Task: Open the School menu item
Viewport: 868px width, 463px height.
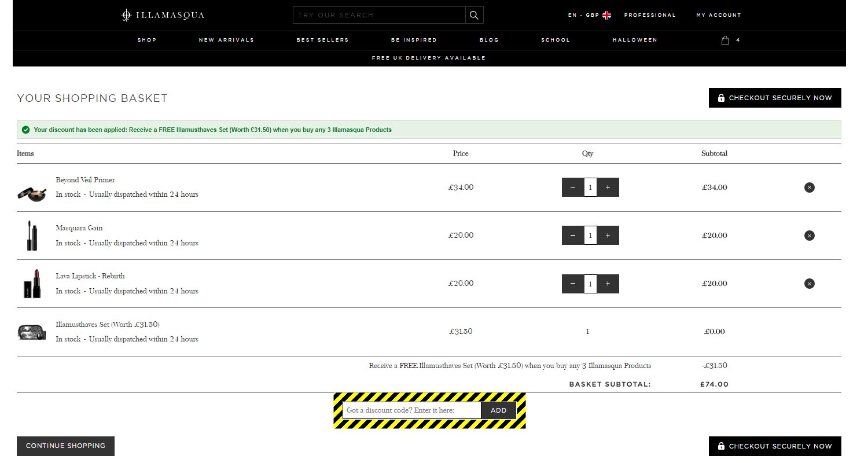Action: coord(556,40)
